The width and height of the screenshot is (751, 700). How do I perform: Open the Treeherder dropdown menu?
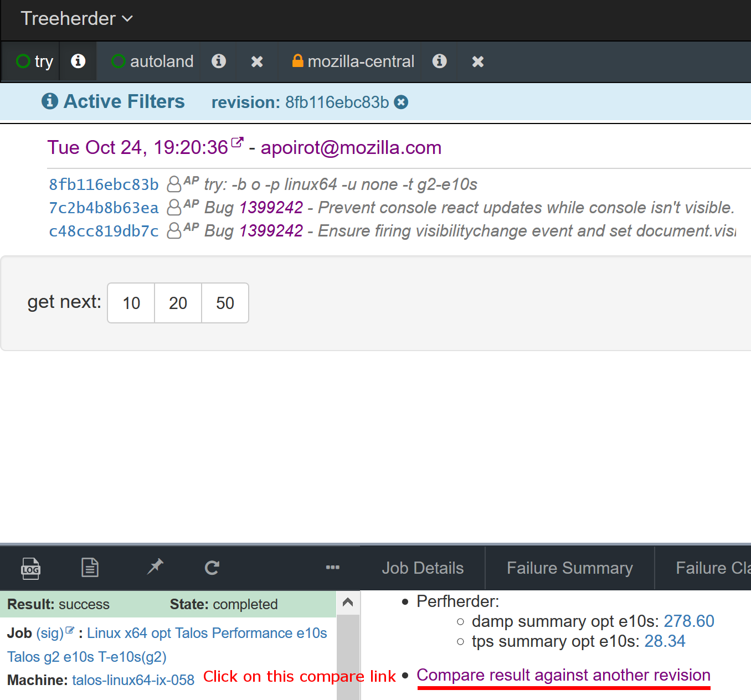[x=76, y=19]
